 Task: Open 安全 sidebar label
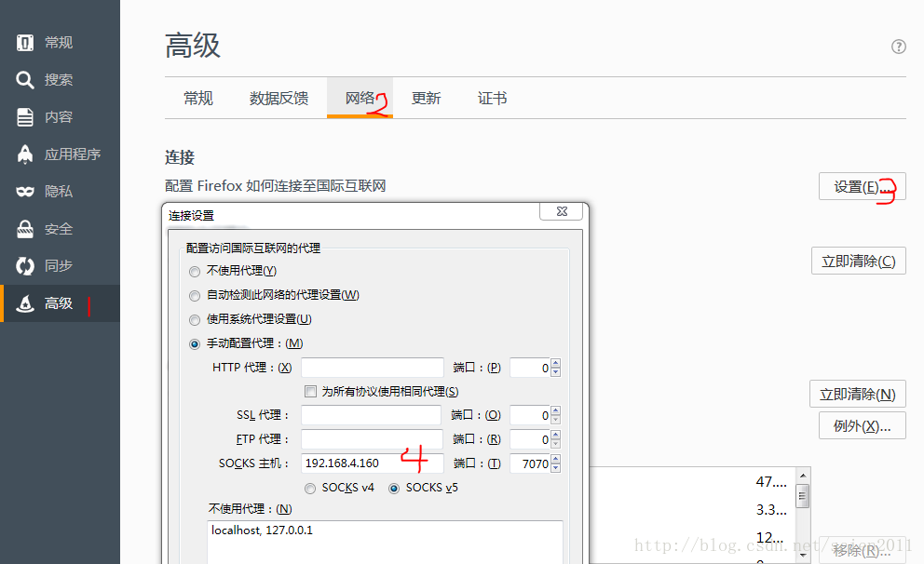point(59,229)
